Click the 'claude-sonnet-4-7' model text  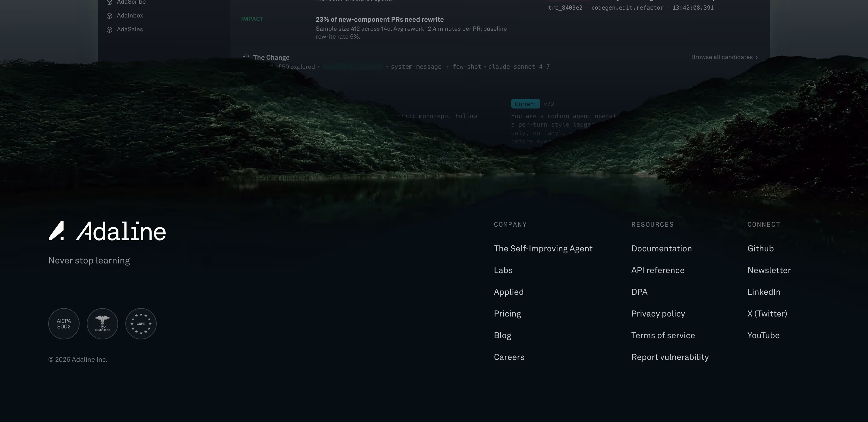519,66
